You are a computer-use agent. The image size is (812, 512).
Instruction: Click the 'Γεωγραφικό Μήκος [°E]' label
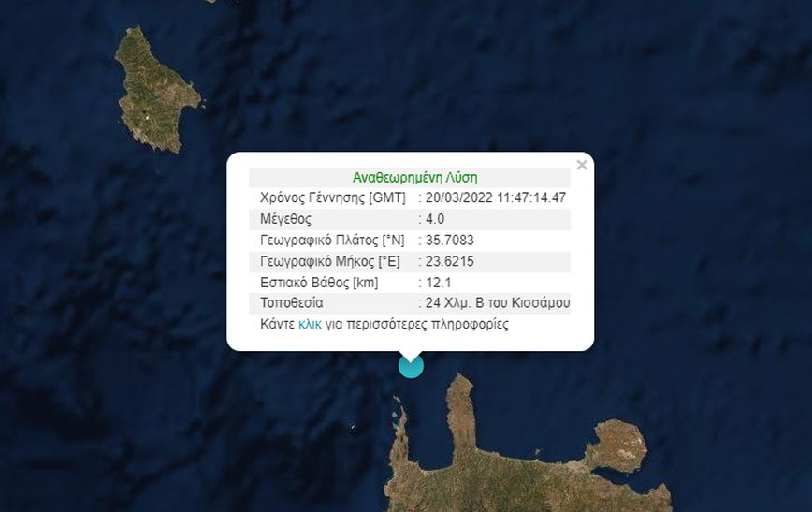pyautogui.click(x=330, y=261)
